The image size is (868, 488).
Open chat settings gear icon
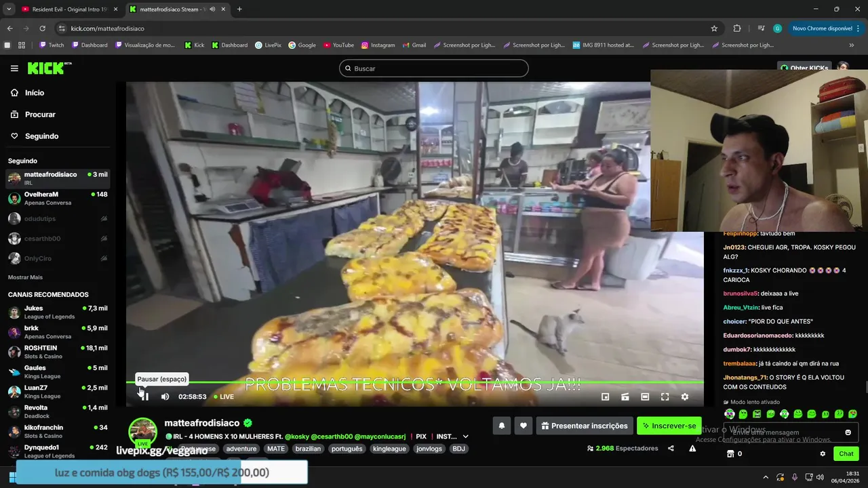pos(823,454)
